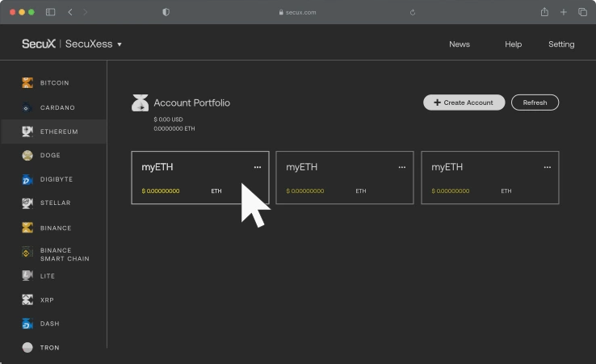
Task: Select BINANCE SMART CHAIN label
Action: coord(65,254)
